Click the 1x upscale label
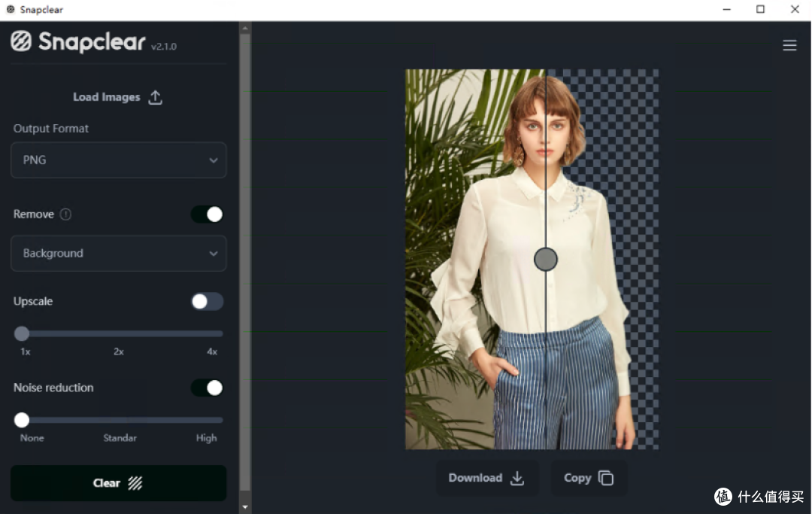The height and width of the screenshot is (514, 812). (26, 351)
